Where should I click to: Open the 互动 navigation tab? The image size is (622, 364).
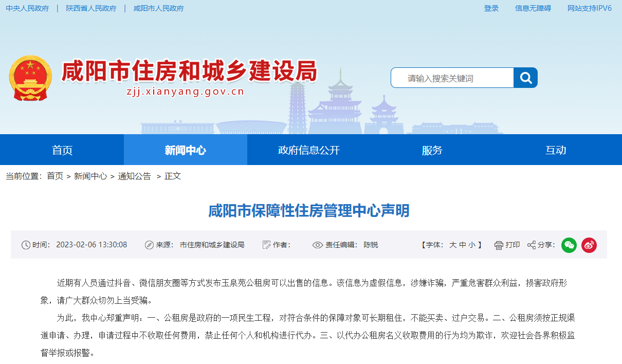(x=556, y=150)
